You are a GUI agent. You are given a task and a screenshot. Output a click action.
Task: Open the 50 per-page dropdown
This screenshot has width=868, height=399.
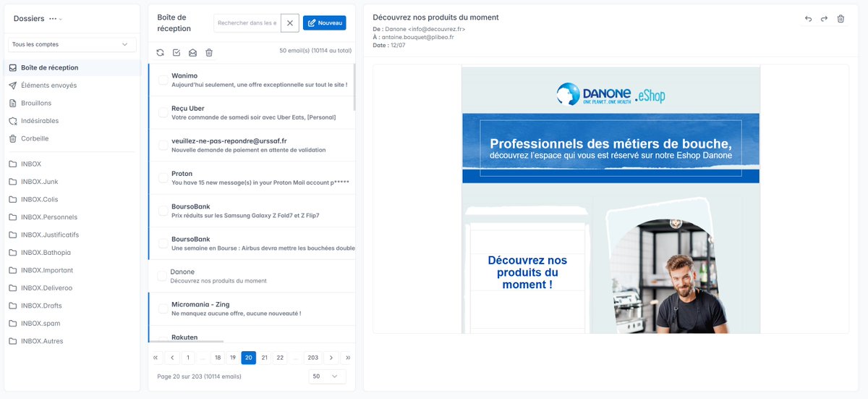coord(326,377)
